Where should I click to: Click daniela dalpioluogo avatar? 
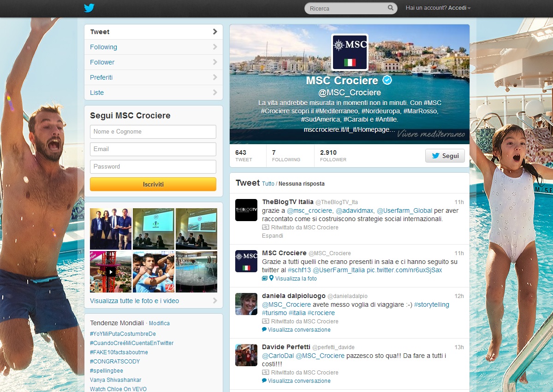pos(246,304)
